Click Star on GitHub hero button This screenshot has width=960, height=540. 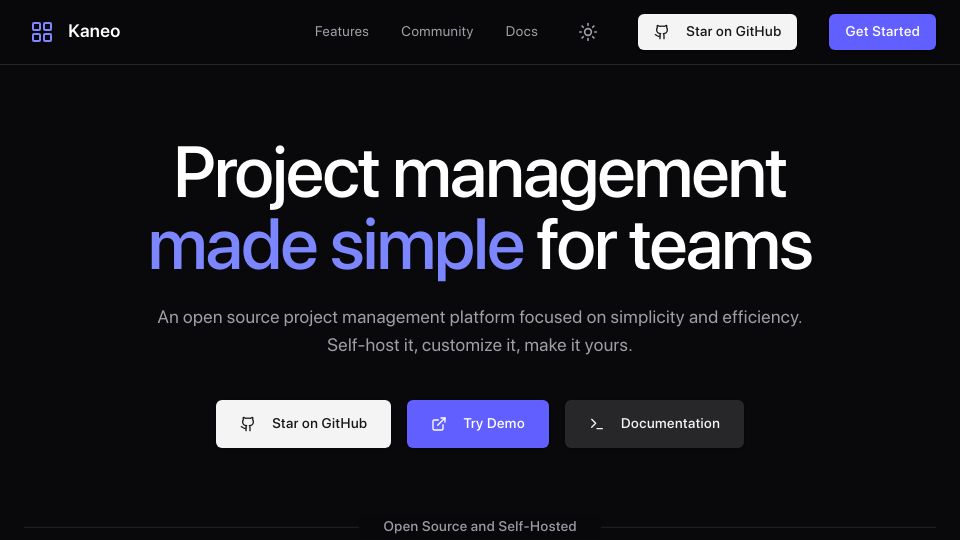[303, 424]
